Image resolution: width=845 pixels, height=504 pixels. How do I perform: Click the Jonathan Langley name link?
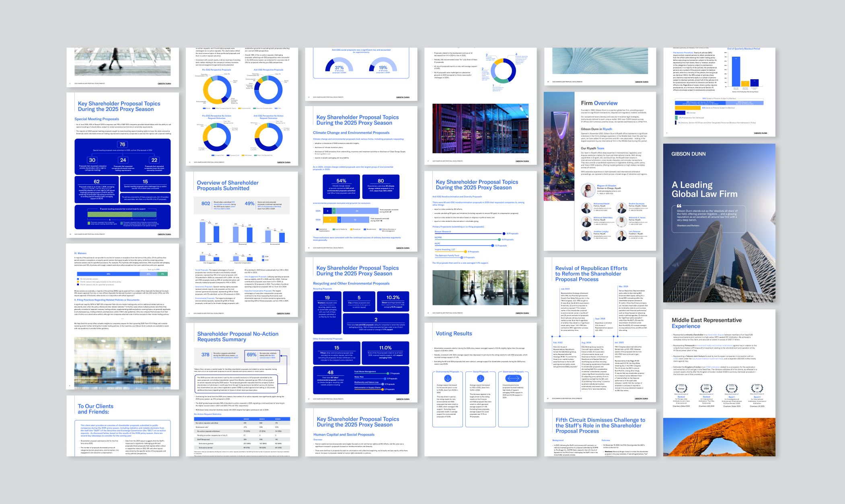601,232
